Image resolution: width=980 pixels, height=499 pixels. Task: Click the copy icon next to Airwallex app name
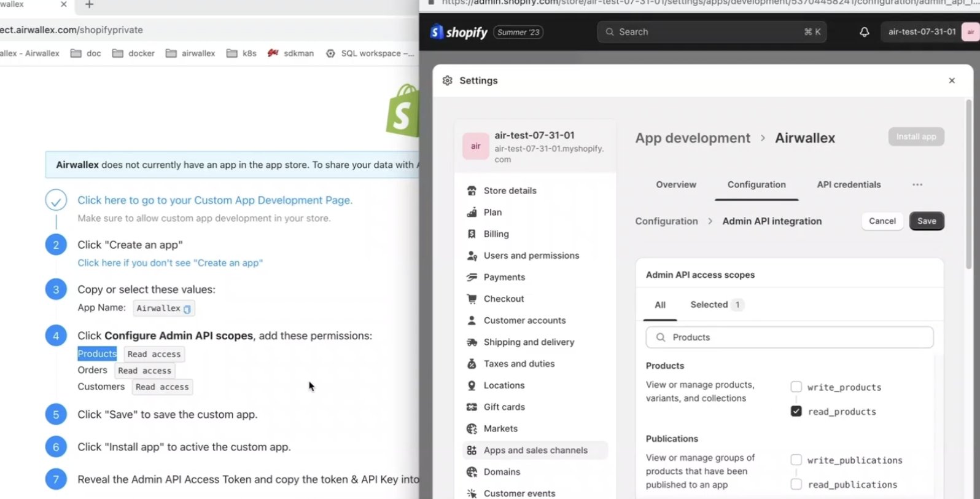coord(187,309)
